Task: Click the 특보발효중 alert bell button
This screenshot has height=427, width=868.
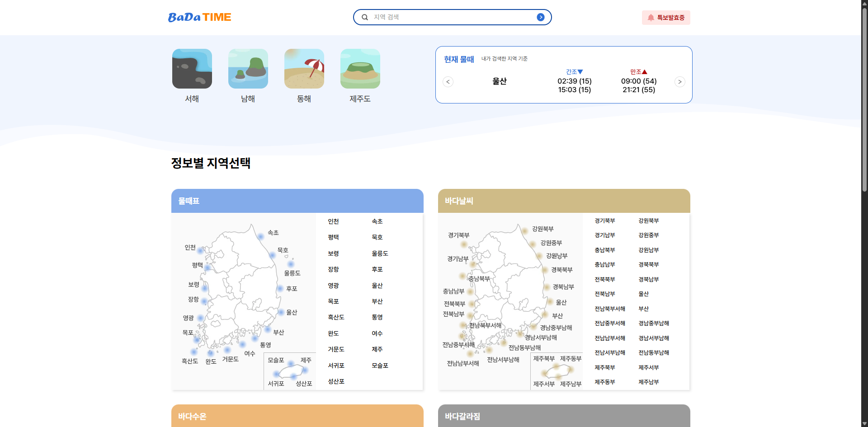Action: (x=665, y=18)
